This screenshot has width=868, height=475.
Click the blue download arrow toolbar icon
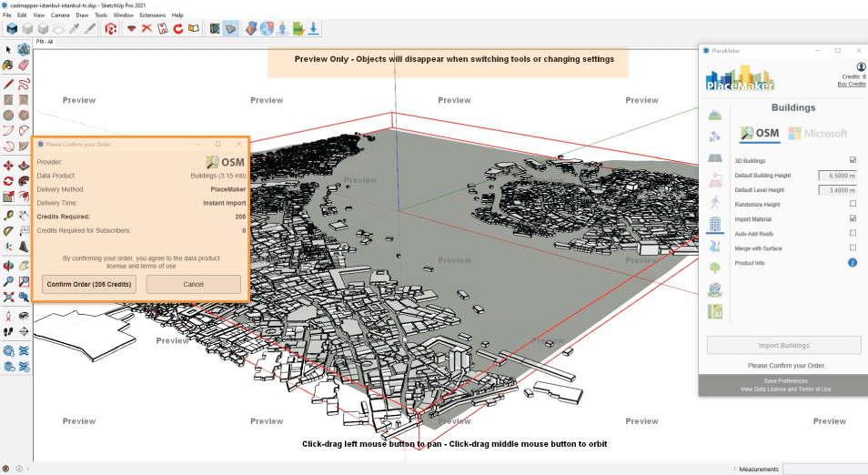313,29
